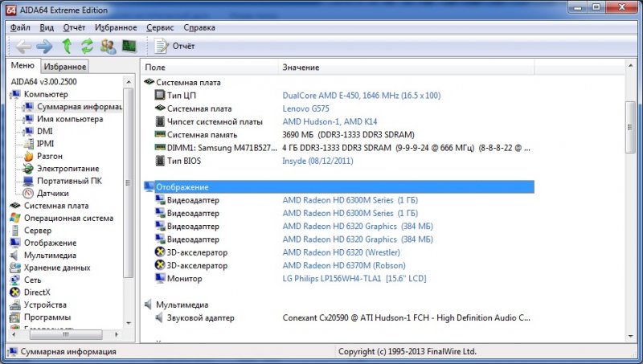Viewport: 643px width, 364px height.
Task: Select the highlighted Отображение section row
Action: point(338,187)
